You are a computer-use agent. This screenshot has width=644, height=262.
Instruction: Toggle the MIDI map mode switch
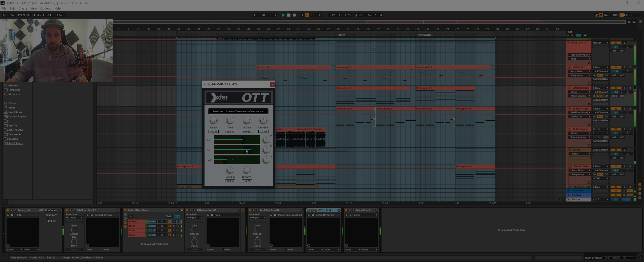click(616, 15)
